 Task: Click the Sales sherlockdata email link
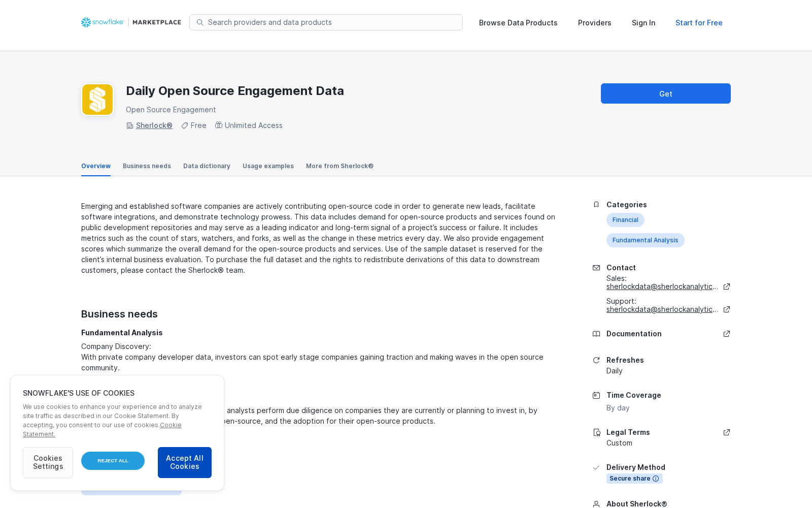(662, 287)
